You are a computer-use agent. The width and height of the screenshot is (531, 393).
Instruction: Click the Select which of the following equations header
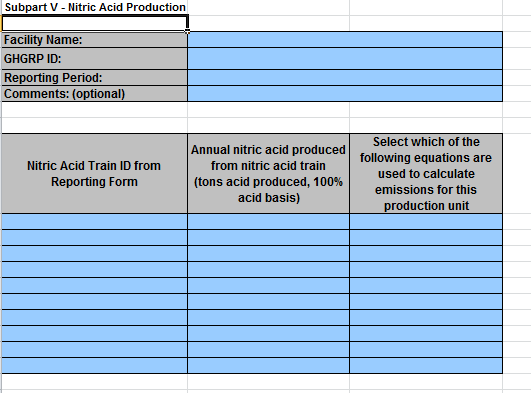pyautogui.click(x=426, y=173)
